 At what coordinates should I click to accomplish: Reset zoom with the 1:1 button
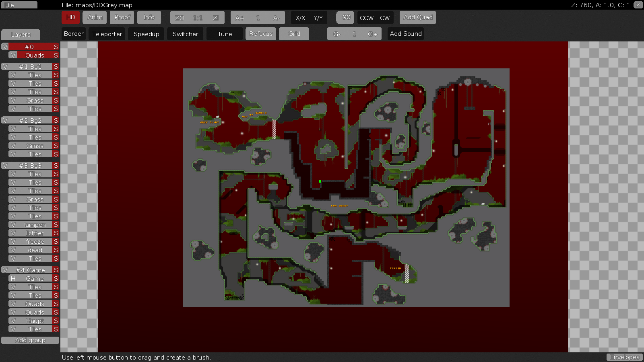tap(198, 18)
